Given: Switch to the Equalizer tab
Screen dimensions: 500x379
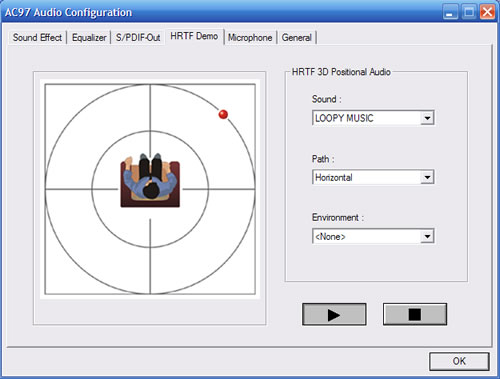Looking at the screenshot, I should pos(89,37).
